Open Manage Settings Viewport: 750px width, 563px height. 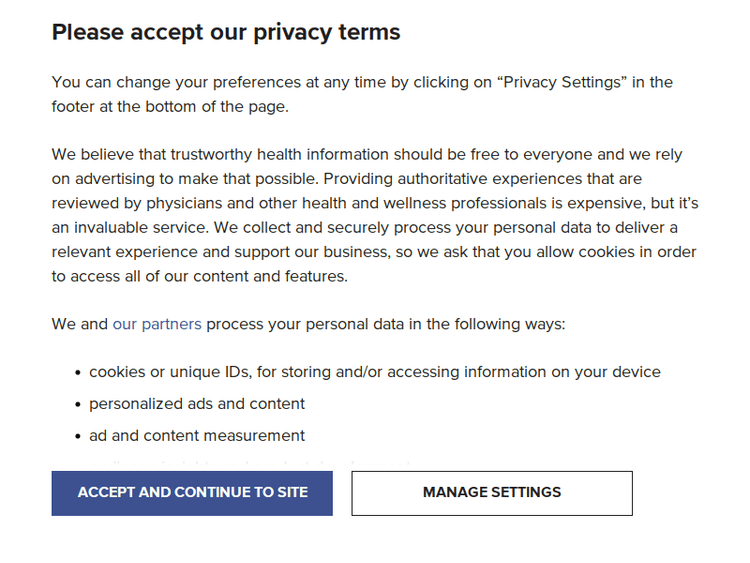tap(491, 493)
